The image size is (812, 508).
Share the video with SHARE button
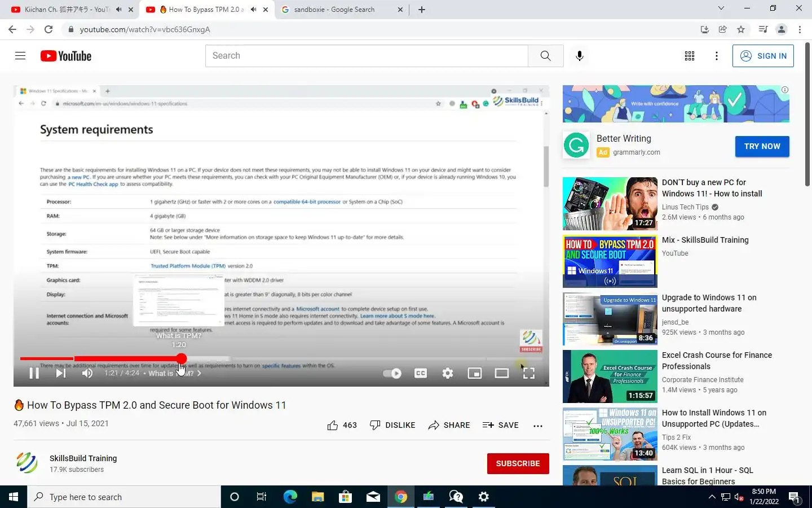pos(449,425)
